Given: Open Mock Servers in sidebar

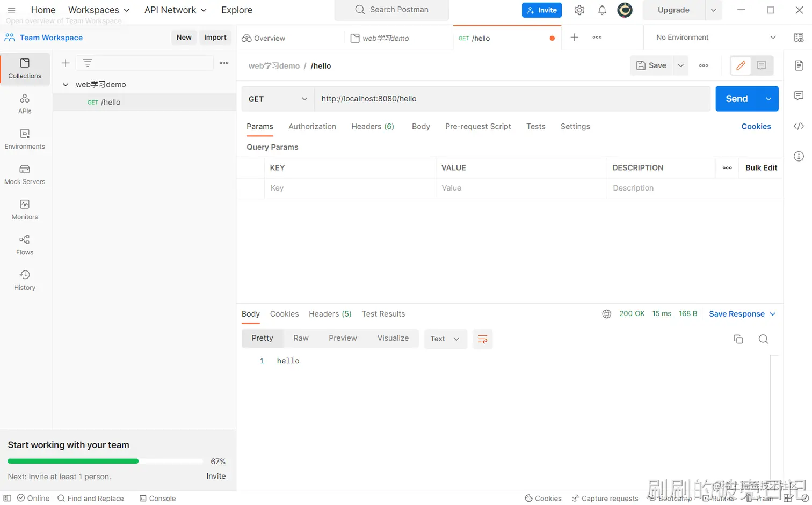Looking at the screenshot, I should click(25, 175).
